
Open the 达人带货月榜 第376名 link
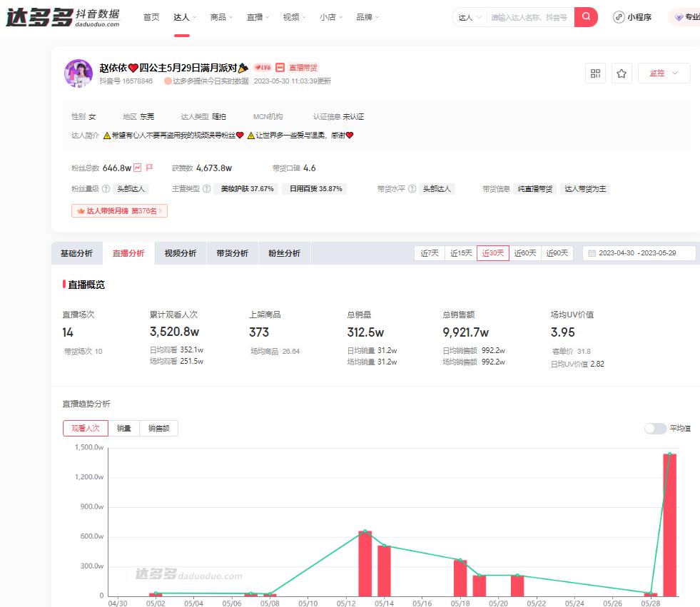click(x=119, y=211)
